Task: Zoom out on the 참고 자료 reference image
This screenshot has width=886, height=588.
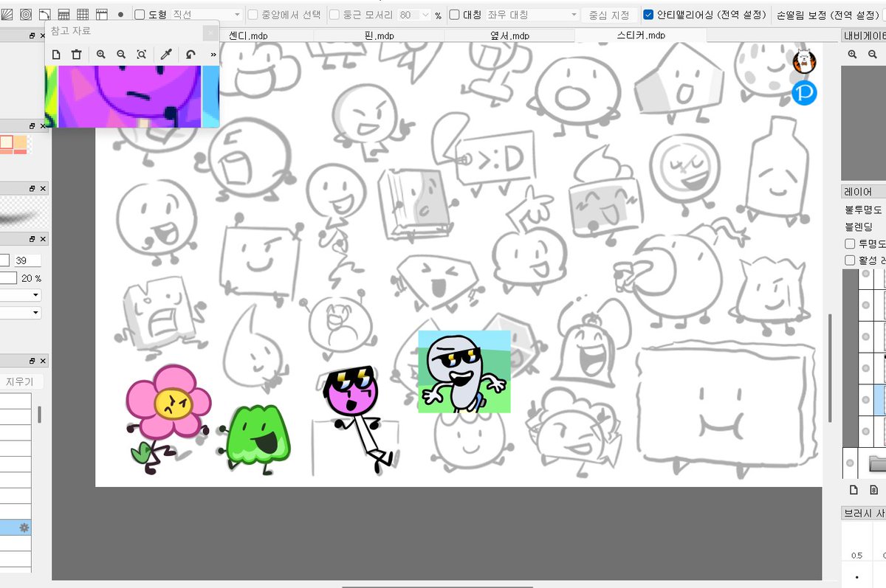Action: point(121,54)
